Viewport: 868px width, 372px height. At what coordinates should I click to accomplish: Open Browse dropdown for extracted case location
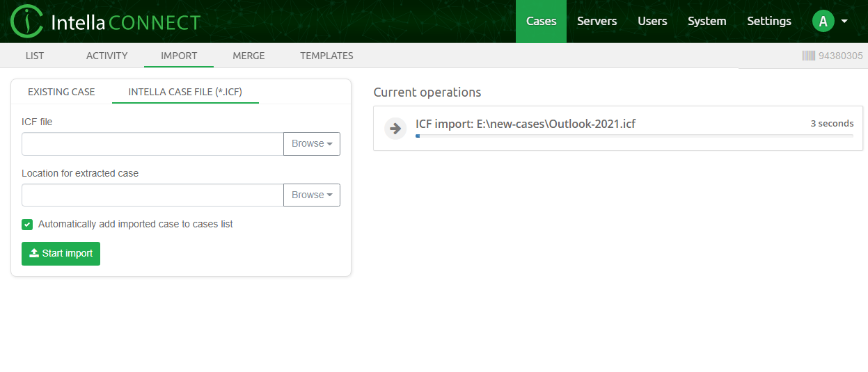(x=311, y=195)
